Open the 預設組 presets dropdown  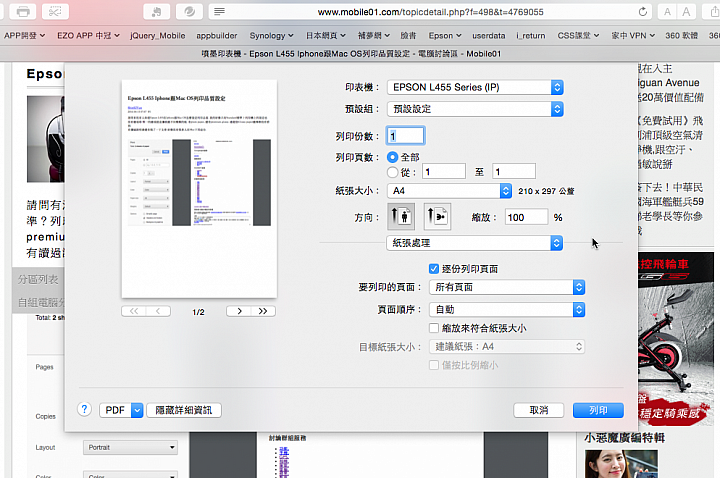pos(475,109)
